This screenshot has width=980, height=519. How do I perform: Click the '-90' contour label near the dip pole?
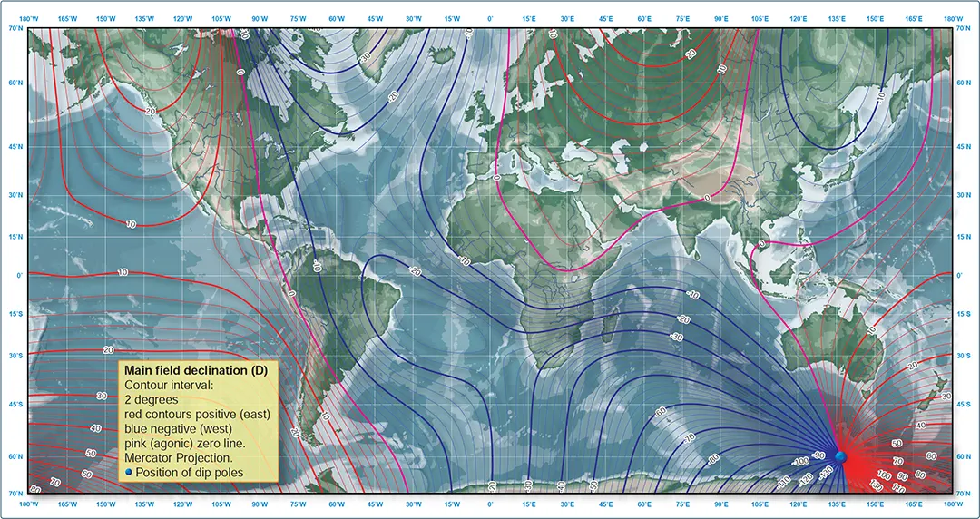818,455
